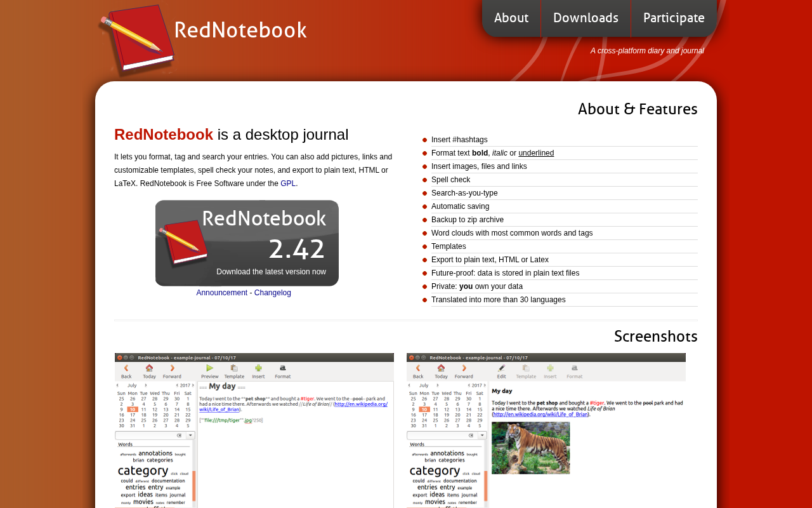Click the 'Word clouds with most common words' line

click(565, 233)
